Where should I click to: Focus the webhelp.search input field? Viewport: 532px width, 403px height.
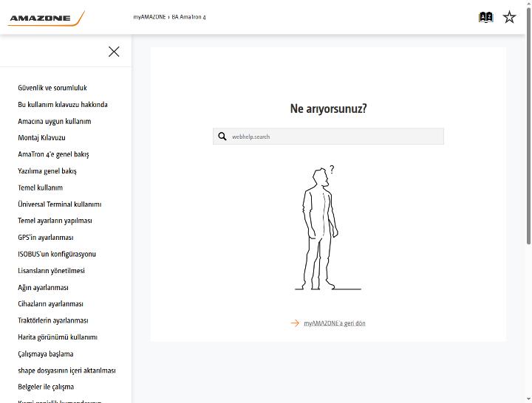328,137
